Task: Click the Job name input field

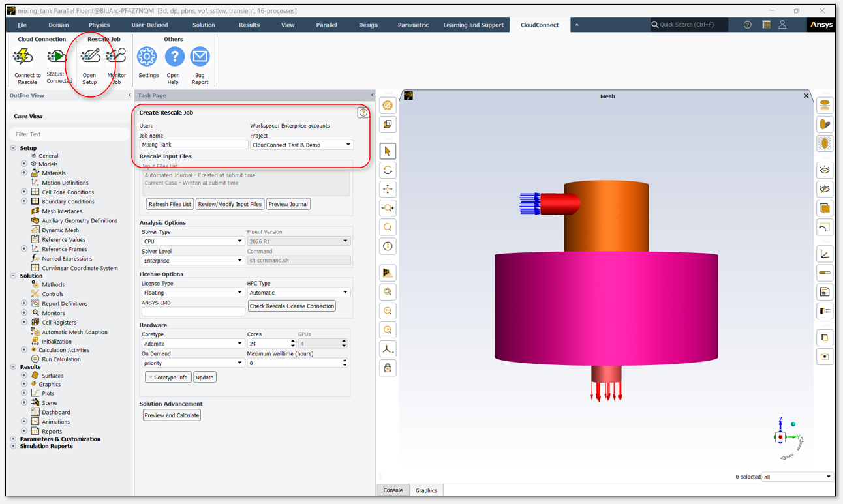Action: [194, 145]
